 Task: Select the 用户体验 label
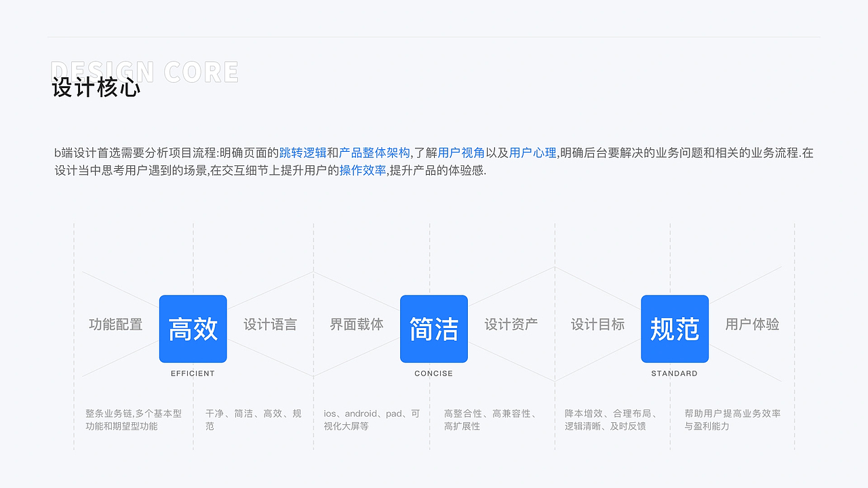[752, 325]
